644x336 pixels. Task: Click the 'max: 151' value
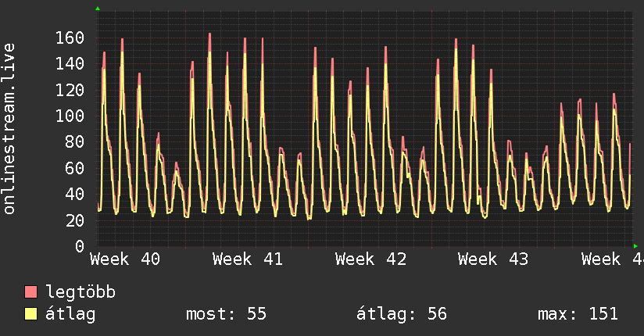[578, 314]
